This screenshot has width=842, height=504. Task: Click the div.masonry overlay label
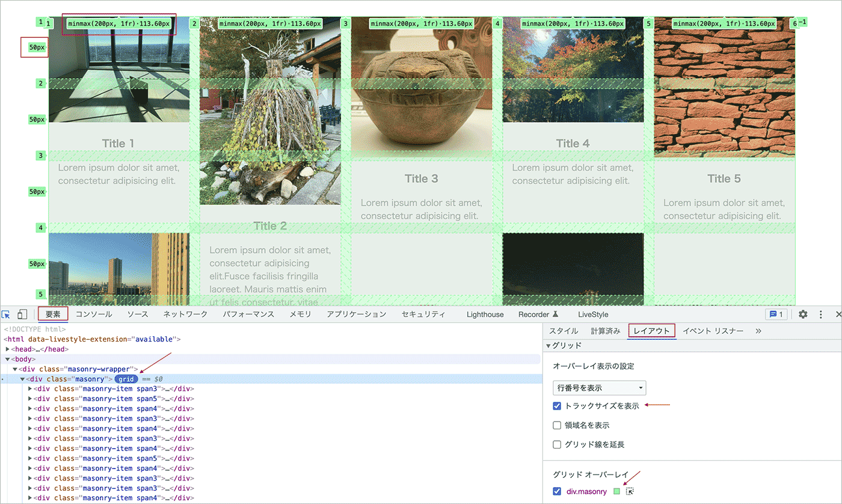coord(586,492)
